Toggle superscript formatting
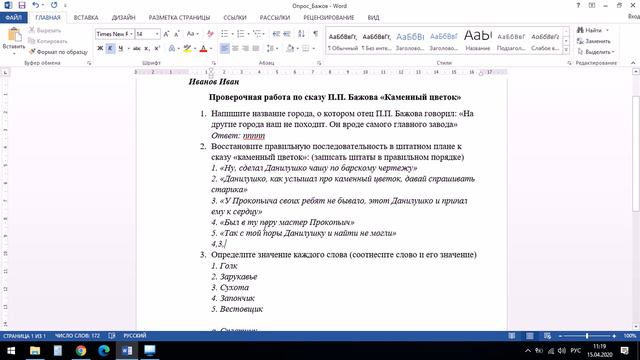640x360 pixels. tap(157, 49)
